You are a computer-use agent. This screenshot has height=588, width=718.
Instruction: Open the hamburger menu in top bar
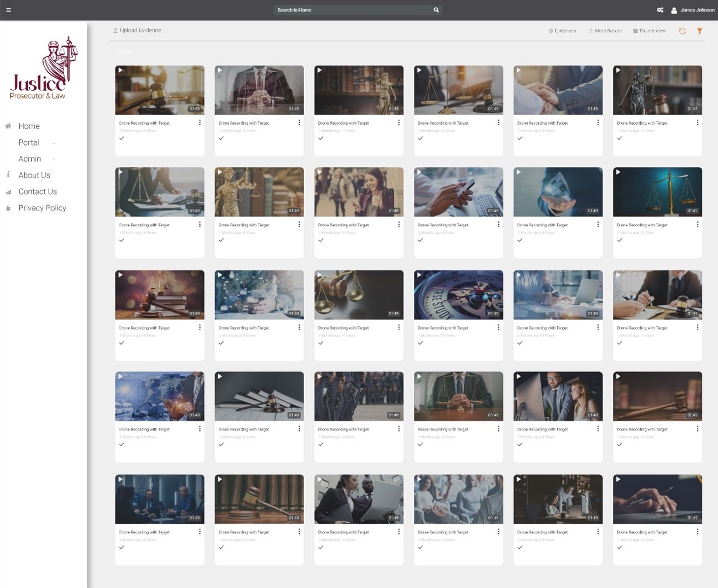[8, 10]
